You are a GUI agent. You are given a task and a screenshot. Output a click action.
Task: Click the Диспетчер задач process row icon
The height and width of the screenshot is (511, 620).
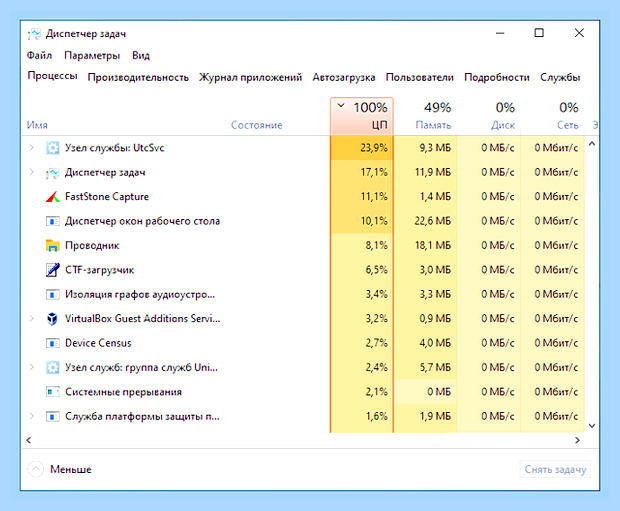pos(53,172)
